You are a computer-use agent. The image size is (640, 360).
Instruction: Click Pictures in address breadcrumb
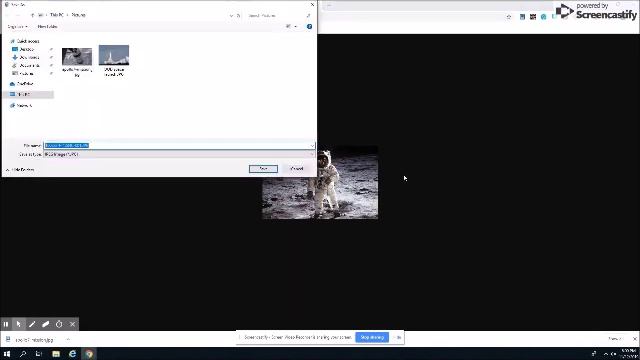(79, 15)
